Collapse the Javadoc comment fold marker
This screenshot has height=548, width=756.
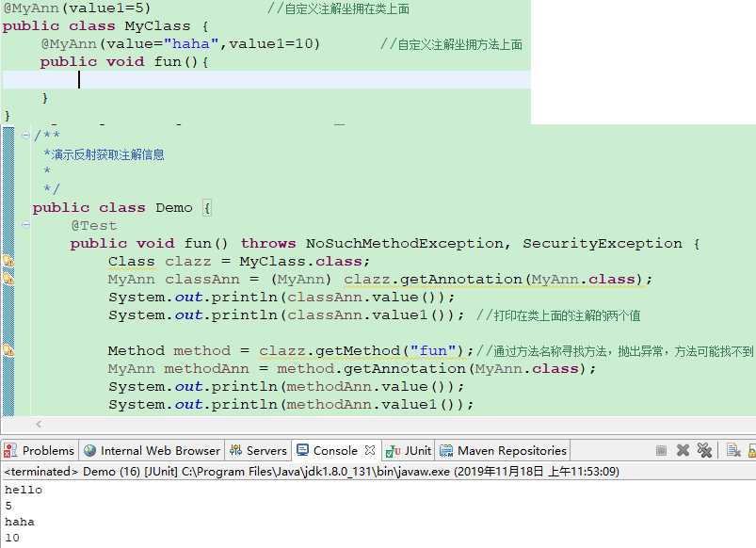point(25,135)
